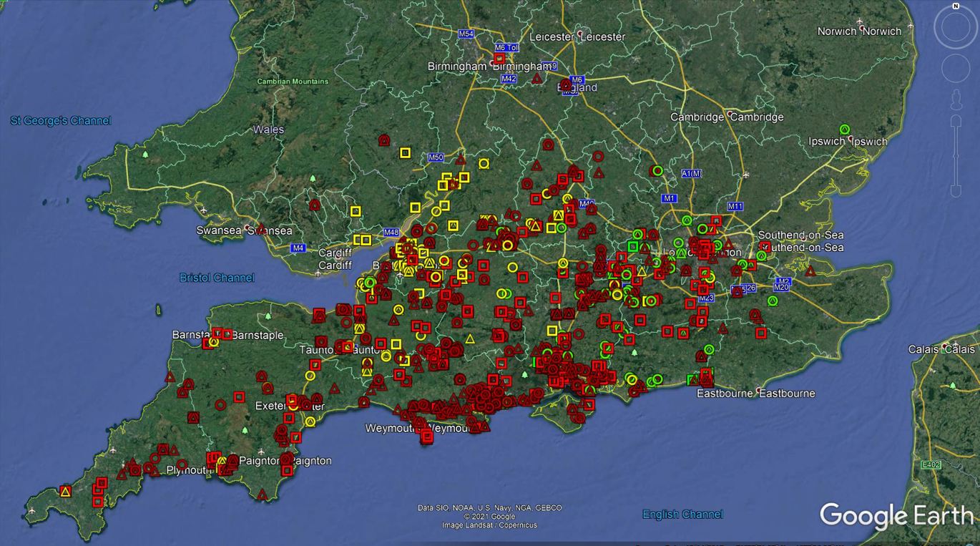
Task: Click the North compass indicator
Action: point(956,6)
